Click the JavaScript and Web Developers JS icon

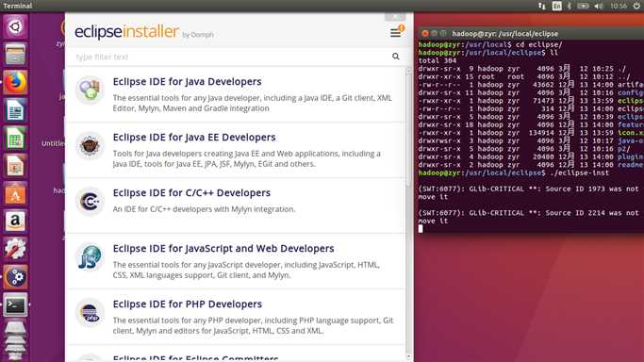pyautogui.click(x=90, y=257)
